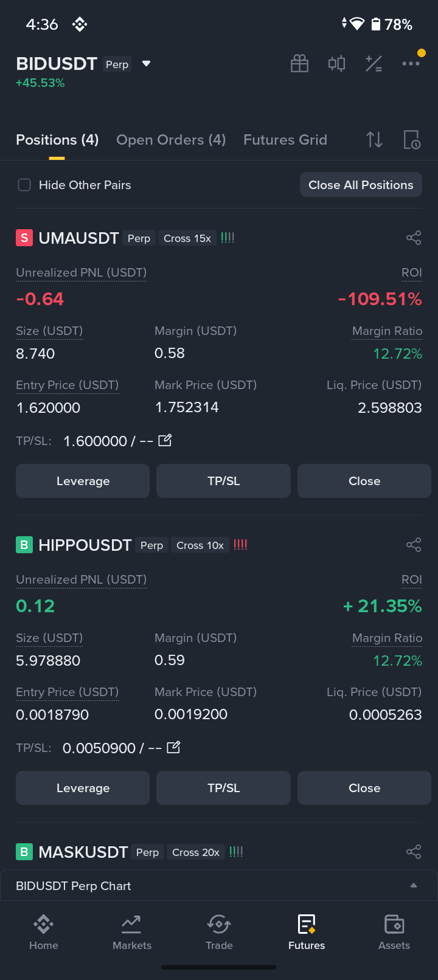Tap the HIPPOUSDT ROI label
The width and height of the screenshot is (438, 980).
pos(412,579)
